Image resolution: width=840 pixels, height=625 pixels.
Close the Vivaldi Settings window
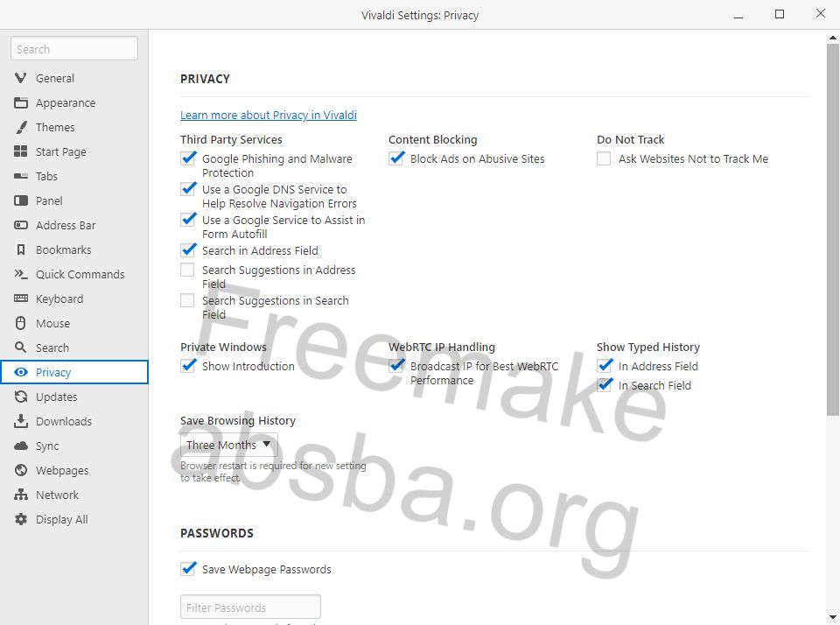pyautogui.click(x=820, y=14)
